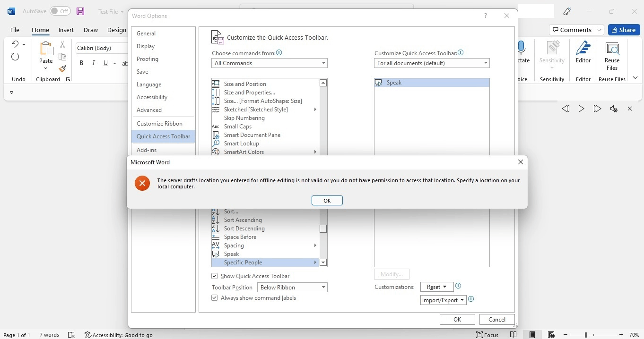Select General in Word Options sidebar

coord(163,34)
